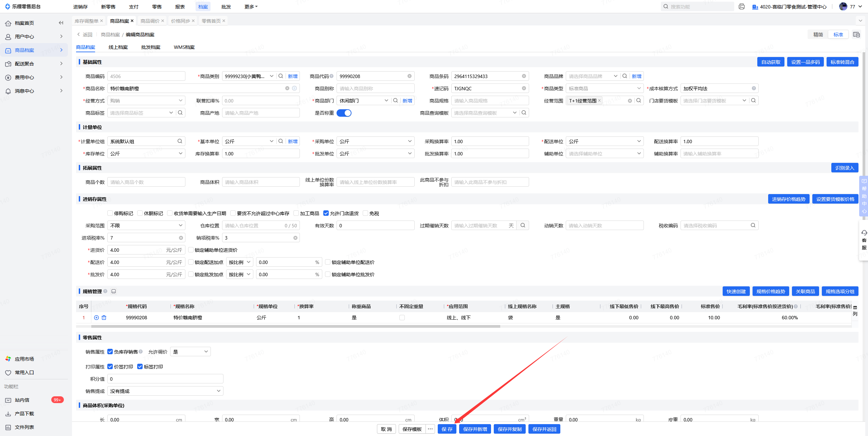Toggle the 是否称重 switch

click(344, 113)
